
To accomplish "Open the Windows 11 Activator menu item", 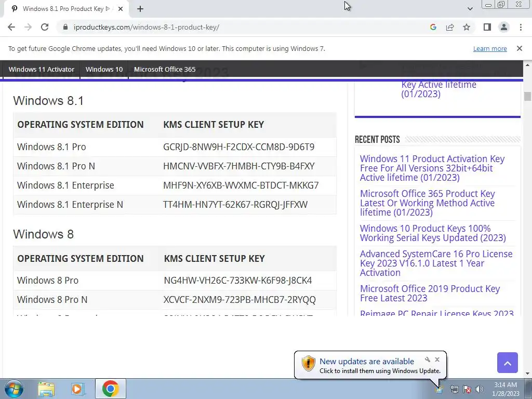I will point(42,69).
